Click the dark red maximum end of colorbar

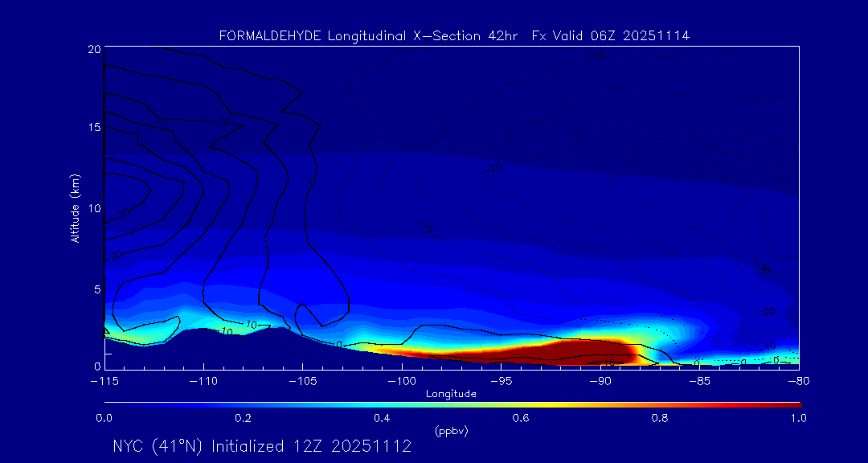(x=789, y=405)
